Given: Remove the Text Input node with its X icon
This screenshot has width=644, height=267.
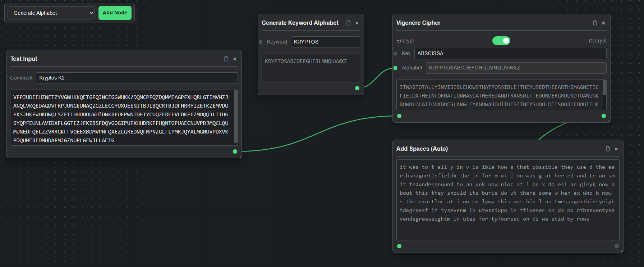Looking at the screenshot, I should tap(235, 59).
